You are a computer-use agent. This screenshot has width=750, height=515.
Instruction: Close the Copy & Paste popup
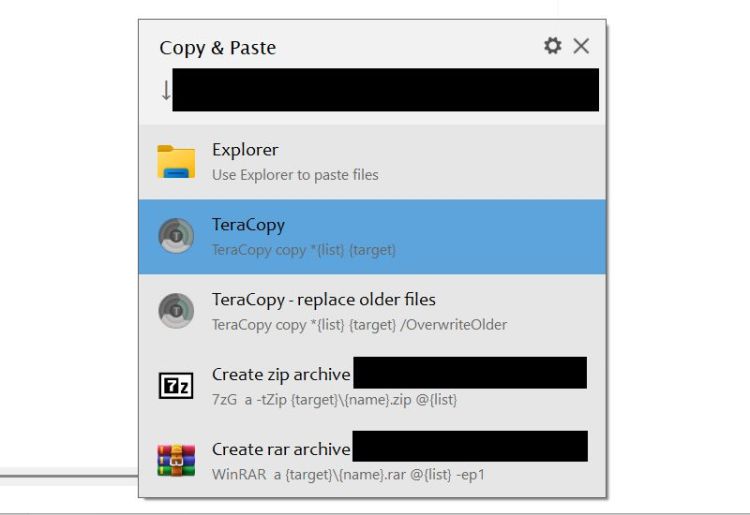581,46
